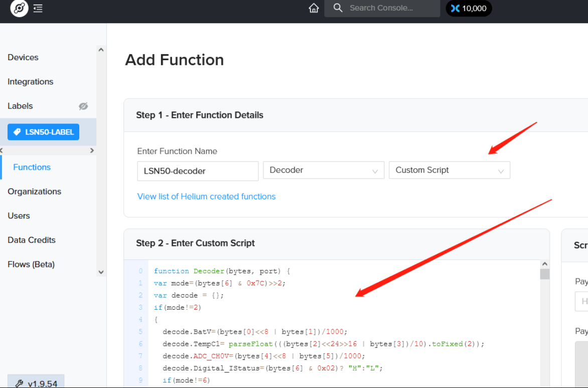Click code line 'var mode=(bytes[6] & 0x7C)>>2;'
Image resolution: width=588 pixels, height=388 pixels.
tap(220, 283)
